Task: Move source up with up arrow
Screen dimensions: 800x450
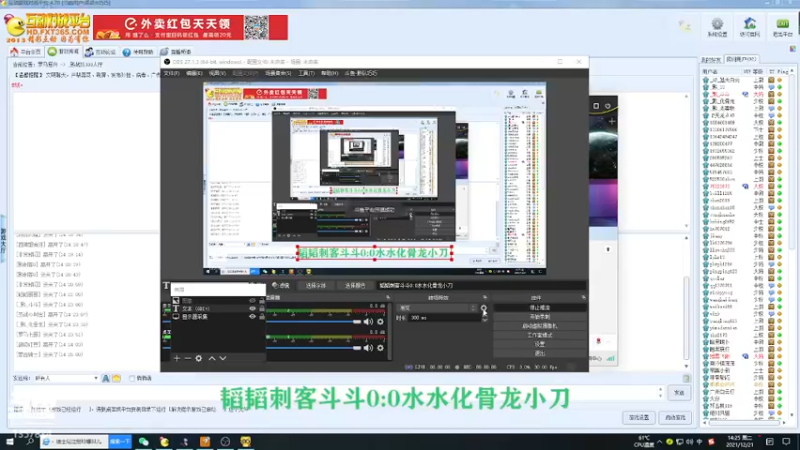Action: pyautogui.click(x=212, y=358)
